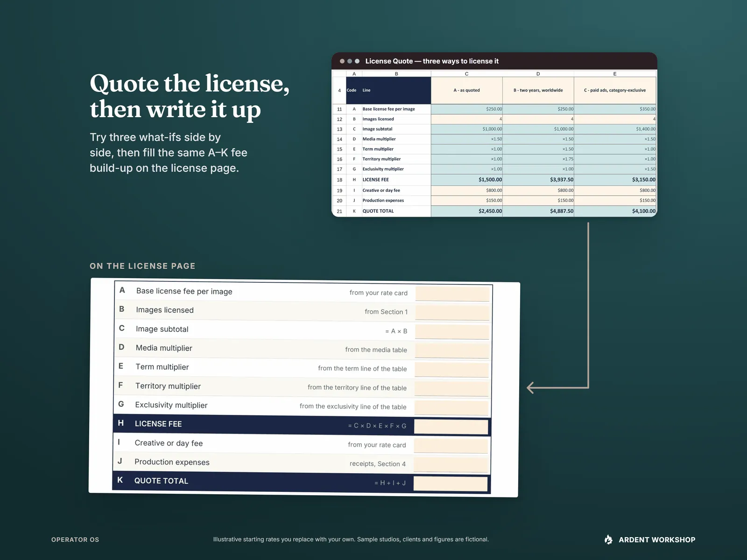747x560 pixels.
Task: Click the 'ON THE LICENSE PAGE' heading
Action: [x=142, y=266]
